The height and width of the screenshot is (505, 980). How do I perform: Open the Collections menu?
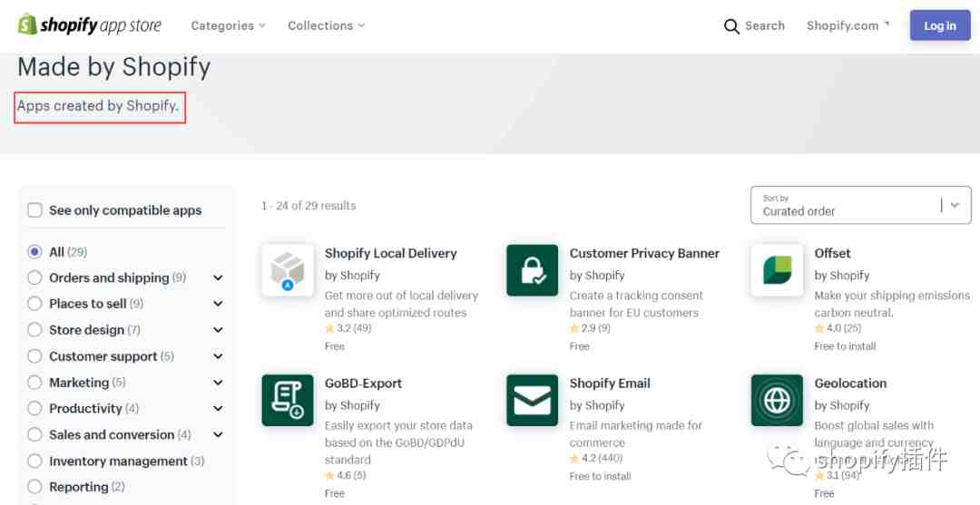point(327,25)
